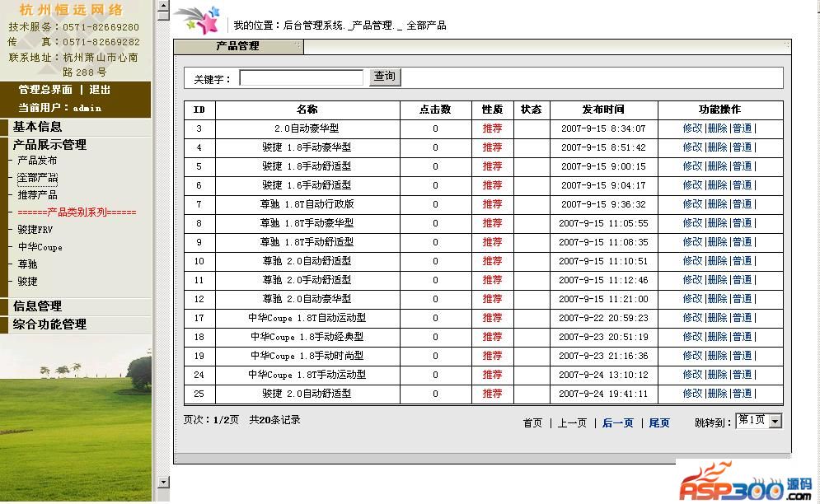
Task: Click 删除 for 中华Coupe 1.8手动经典型
Action: pos(717,337)
